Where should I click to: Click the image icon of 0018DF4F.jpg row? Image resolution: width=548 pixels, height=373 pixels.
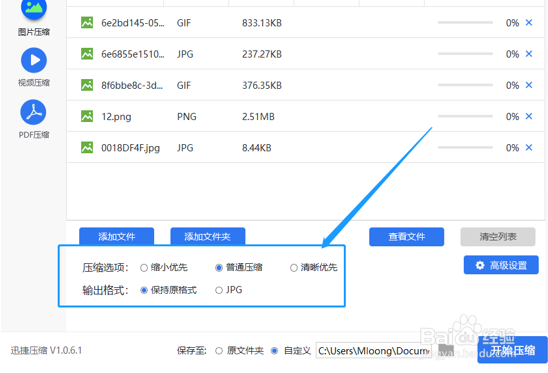pos(87,148)
